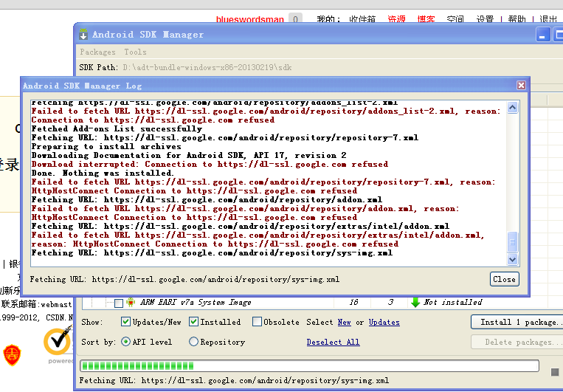Click the notification count 0 badge
The image size is (563, 392).
pyautogui.click(x=295, y=19)
